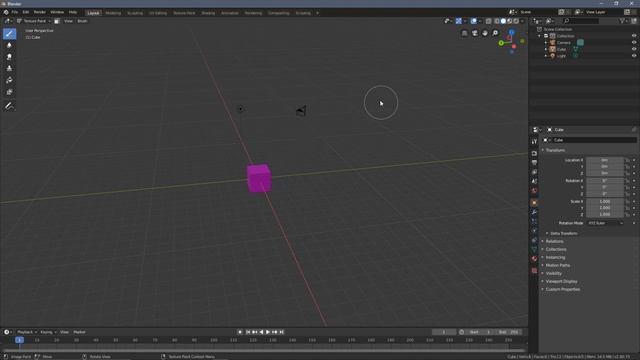
Task: Switch to wireframe viewport shading
Action: [497, 21]
